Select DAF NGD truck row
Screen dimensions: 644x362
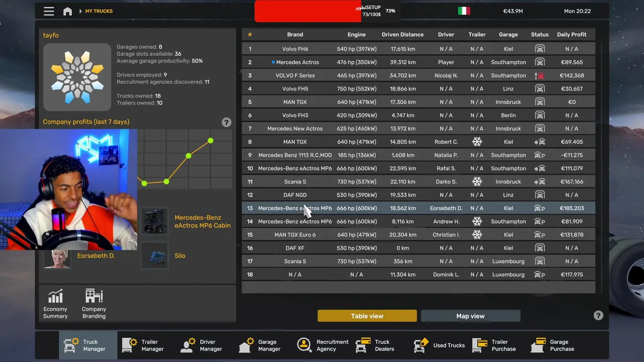click(418, 195)
